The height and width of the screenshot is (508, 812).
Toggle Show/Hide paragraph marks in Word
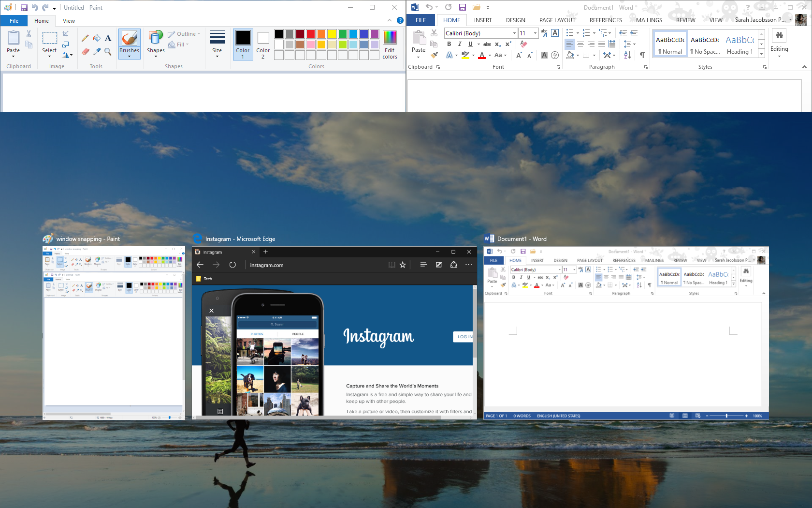click(x=642, y=55)
